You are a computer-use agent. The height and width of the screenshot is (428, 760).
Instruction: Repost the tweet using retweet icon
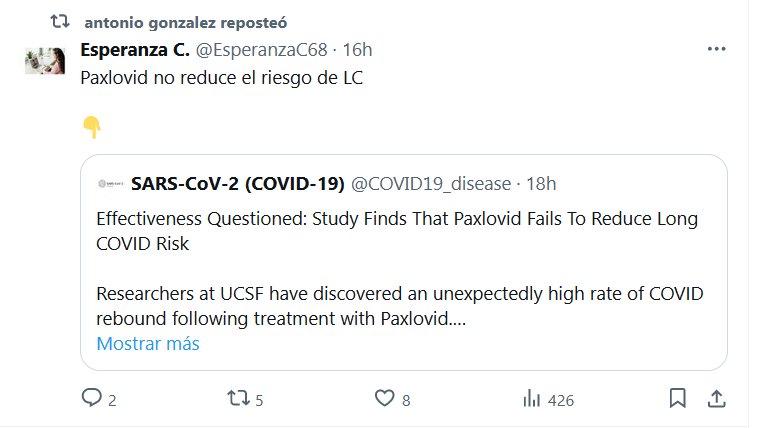(236, 399)
